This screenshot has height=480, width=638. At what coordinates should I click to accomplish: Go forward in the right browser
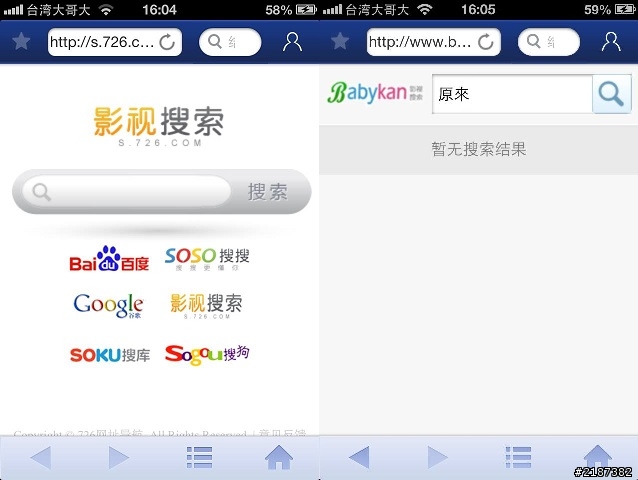click(438, 457)
